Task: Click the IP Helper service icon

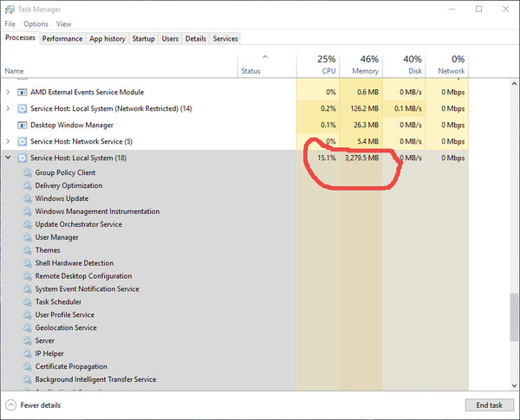Action: click(27, 353)
